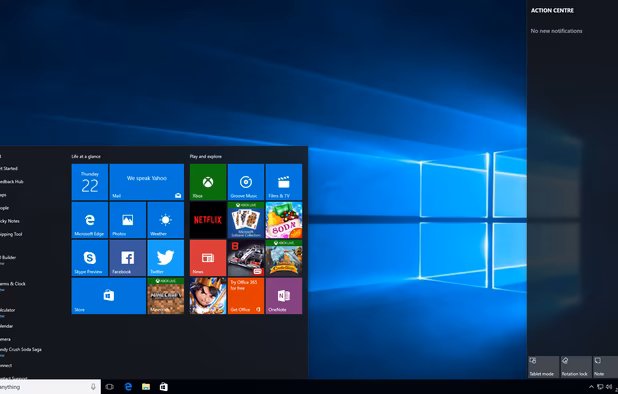618x394 pixels.
Task: Open Calculator from the app list
Action: coord(8,312)
